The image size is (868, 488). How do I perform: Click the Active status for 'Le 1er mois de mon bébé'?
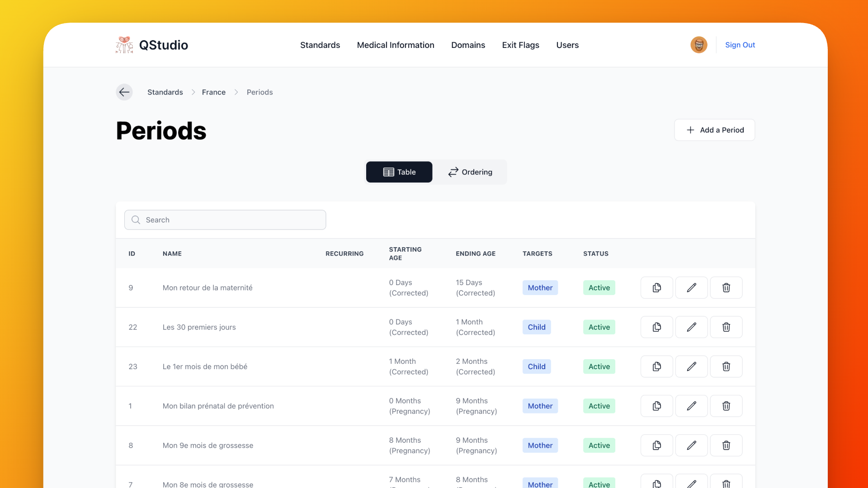(x=599, y=366)
